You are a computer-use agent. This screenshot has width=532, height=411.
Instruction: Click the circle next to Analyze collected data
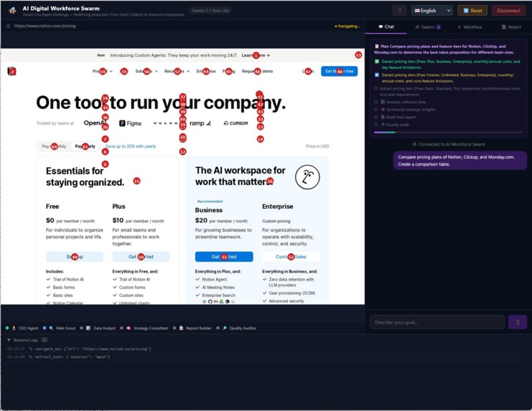tap(376, 102)
